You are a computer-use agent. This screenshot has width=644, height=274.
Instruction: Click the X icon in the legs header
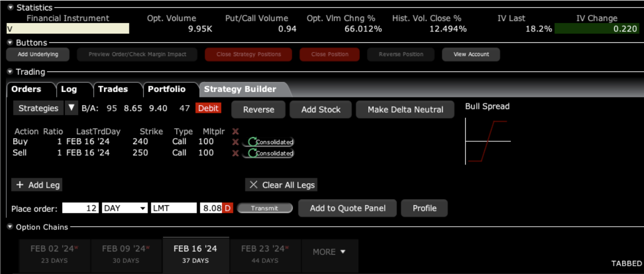pos(236,131)
